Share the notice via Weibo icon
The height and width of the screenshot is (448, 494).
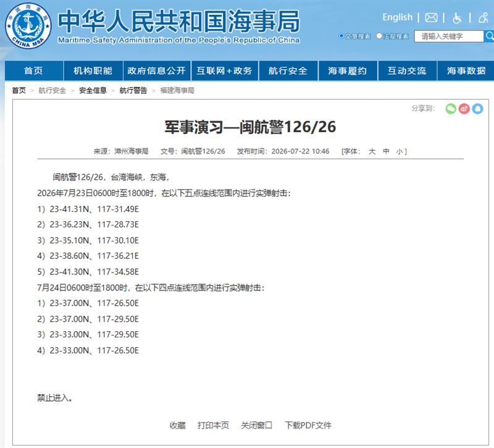[464, 109]
